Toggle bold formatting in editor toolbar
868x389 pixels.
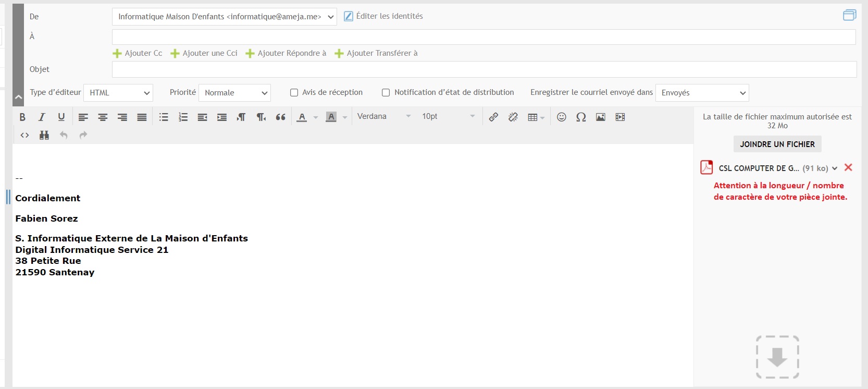coord(22,117)
